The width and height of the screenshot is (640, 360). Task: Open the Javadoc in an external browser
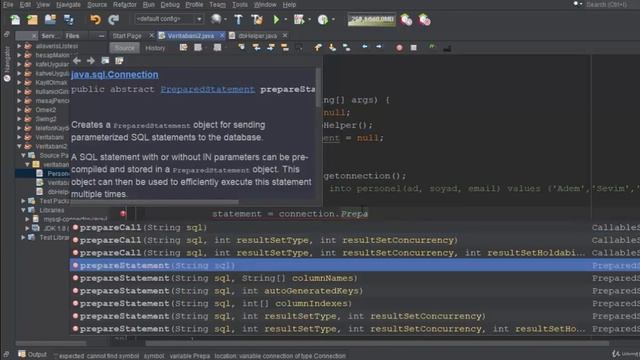tap(105, 61)
